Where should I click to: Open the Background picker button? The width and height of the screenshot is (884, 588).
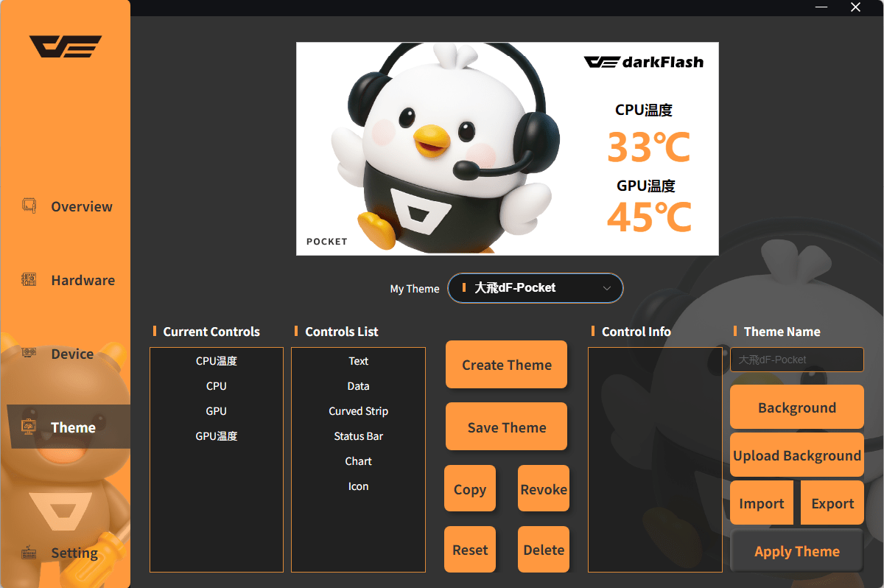(797, 407)
